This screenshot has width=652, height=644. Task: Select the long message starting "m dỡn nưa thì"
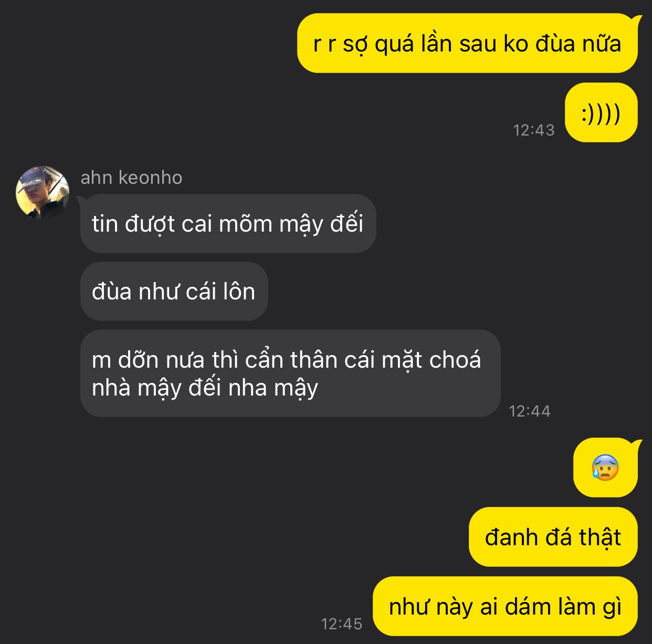[x=290, y=373]
